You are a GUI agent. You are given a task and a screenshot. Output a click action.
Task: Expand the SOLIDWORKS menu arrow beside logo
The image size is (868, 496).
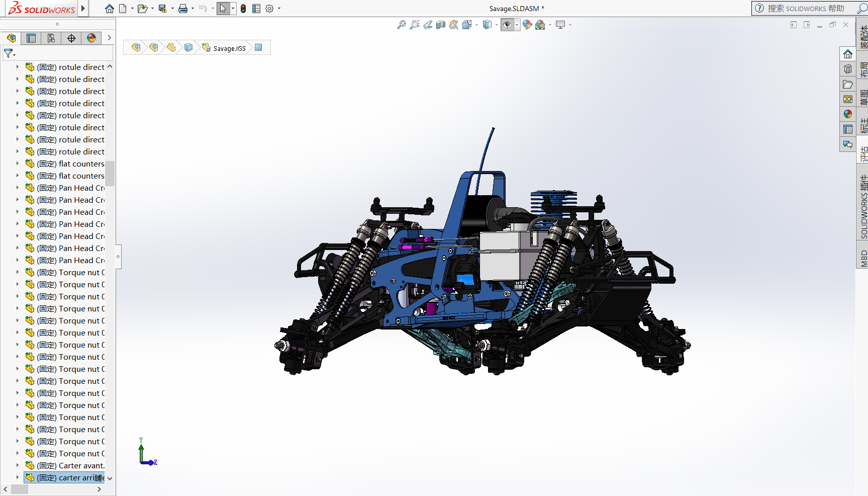click(x=83, y=8)
